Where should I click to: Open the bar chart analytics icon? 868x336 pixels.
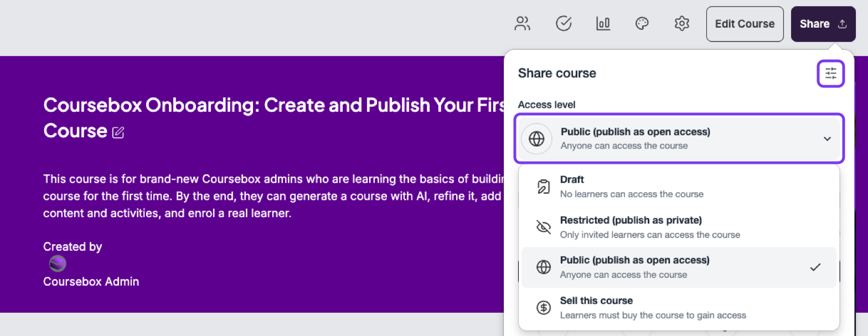pyautogui.click(x=603, y=24)
